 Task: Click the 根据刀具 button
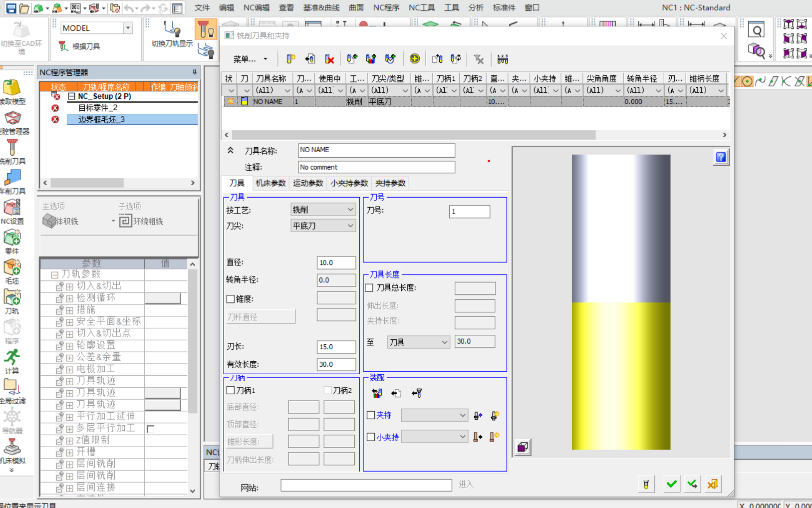(80, 46)
